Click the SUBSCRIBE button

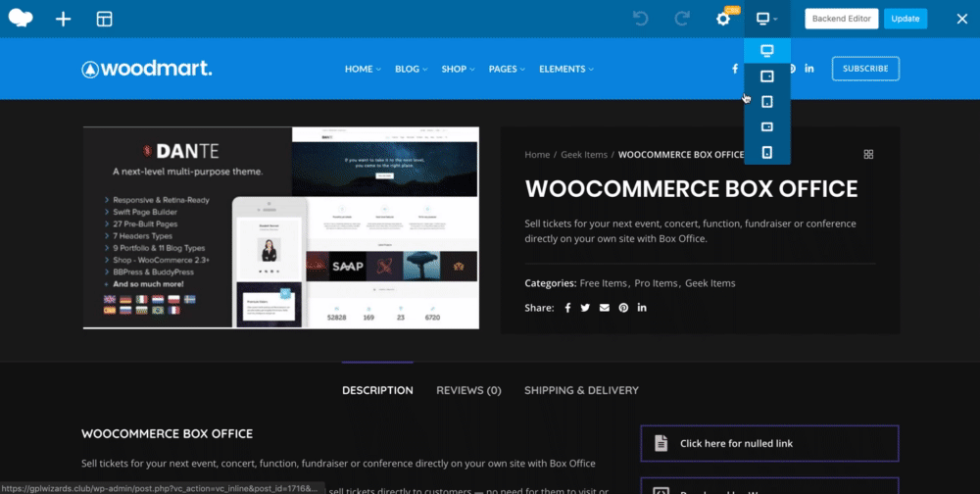[865, 69]
